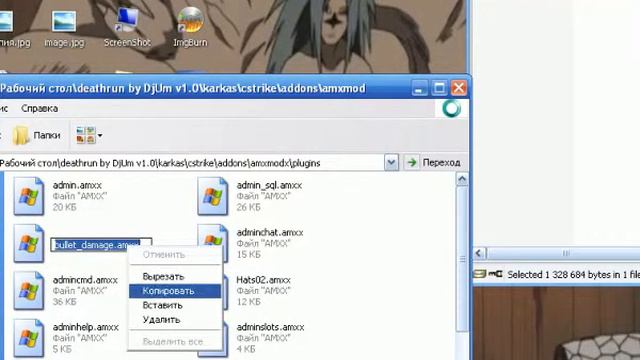Click the file list scroll-up arrow
The width and height of the screenshot is (640, 360).
click(x=462, y=179)
